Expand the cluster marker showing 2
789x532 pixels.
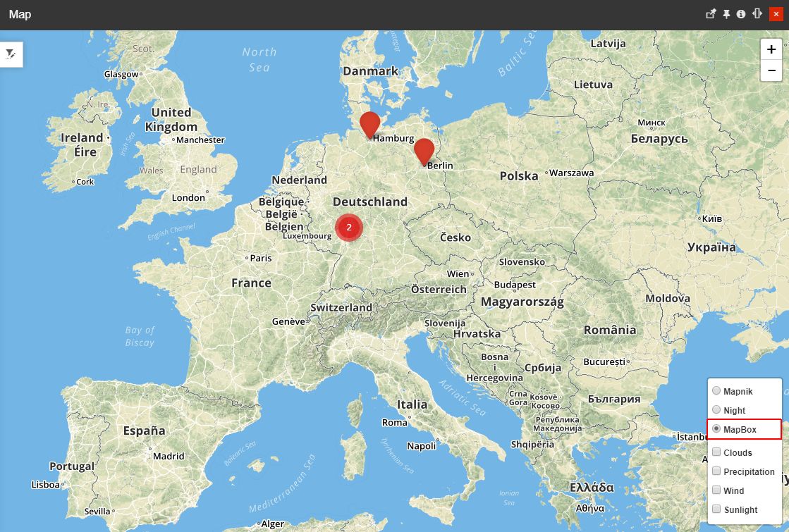click(x=348, y=227)
